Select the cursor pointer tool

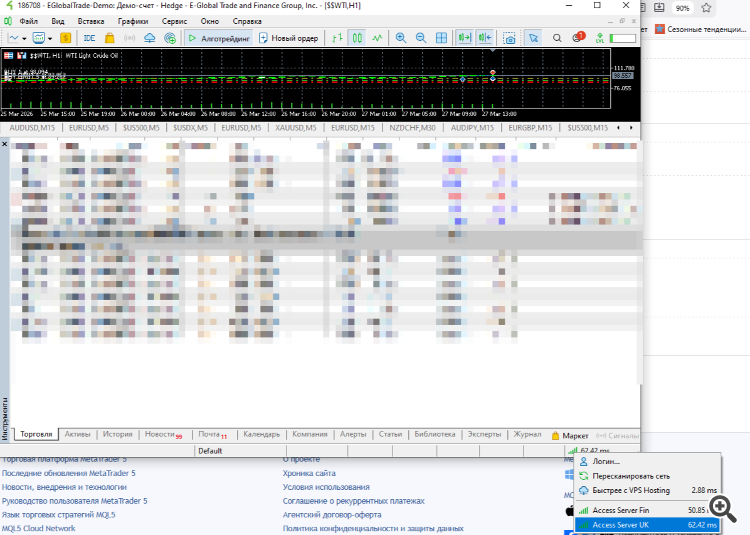pyautogui.click(x=534, y=38)
